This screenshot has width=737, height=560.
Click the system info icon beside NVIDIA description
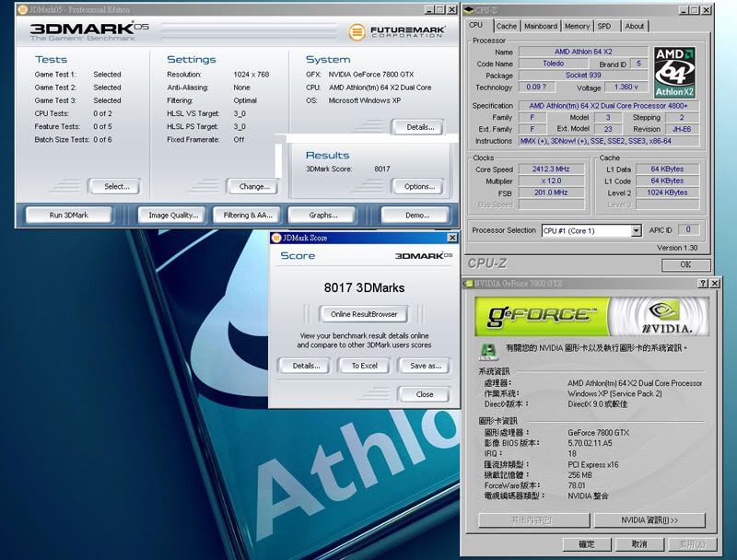click(488, 351)
